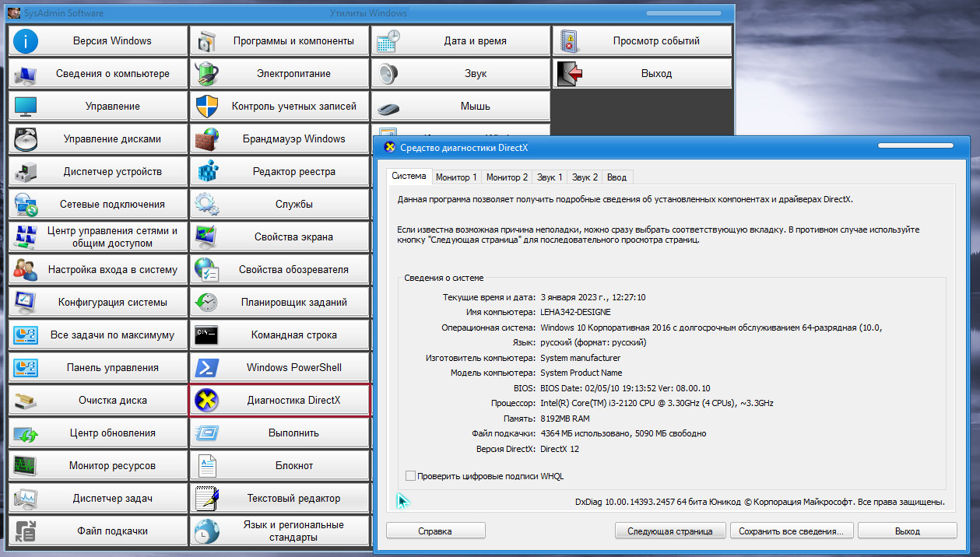Click the Службы gears icon
This screenshot has height=557, width=980.
[x=207, y=205]
